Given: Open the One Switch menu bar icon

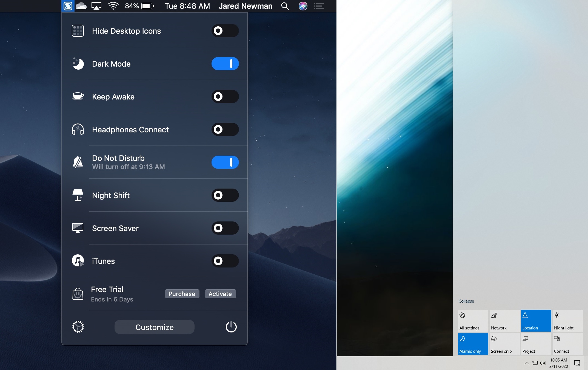Looking at the screenshot, I should coord(68,6).
